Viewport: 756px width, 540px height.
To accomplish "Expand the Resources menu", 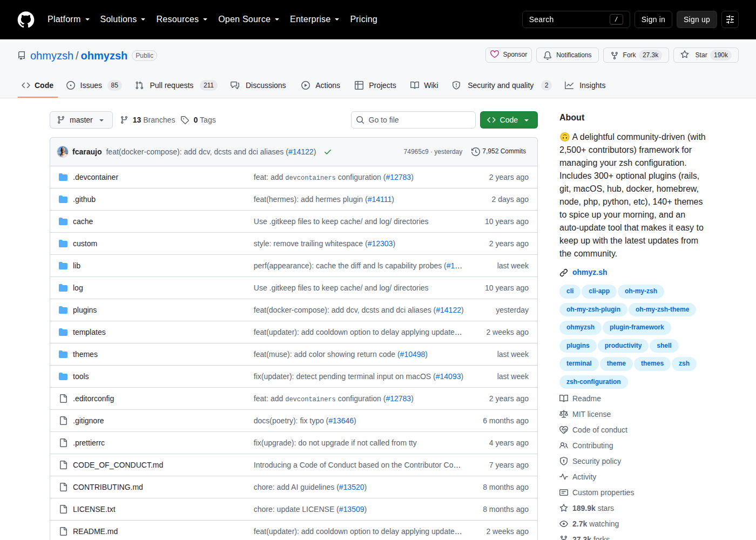I will click(x=181, y=19).
